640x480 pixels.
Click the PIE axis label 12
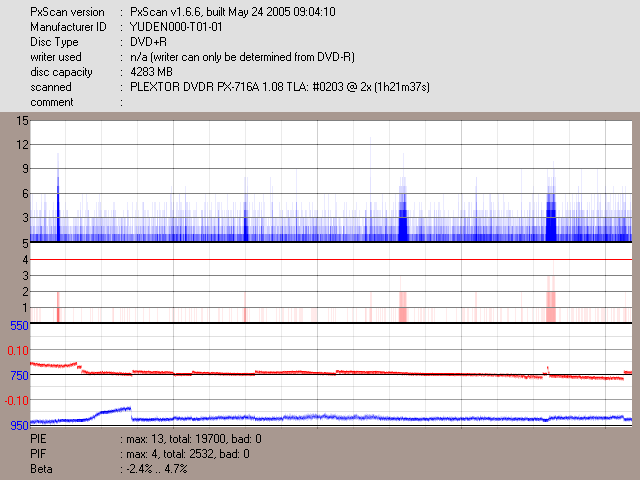(x=22, y=144)
